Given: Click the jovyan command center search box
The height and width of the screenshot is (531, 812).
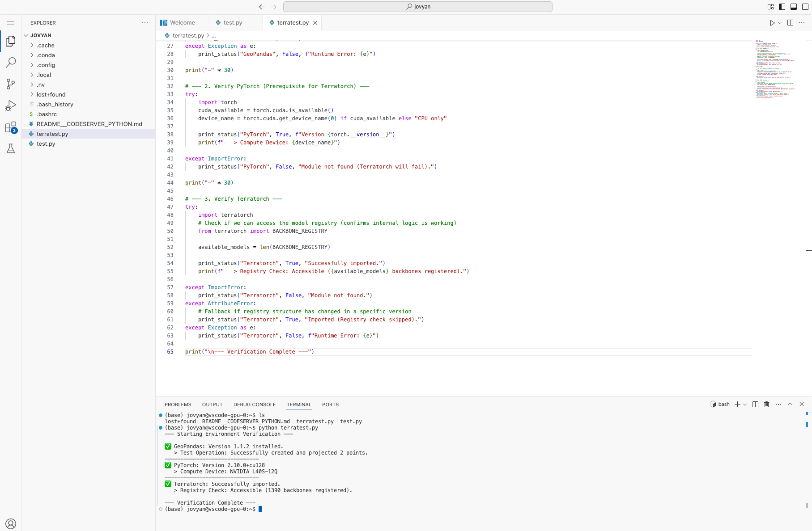Looking at the screenshot, I should (x=418, y=7).
